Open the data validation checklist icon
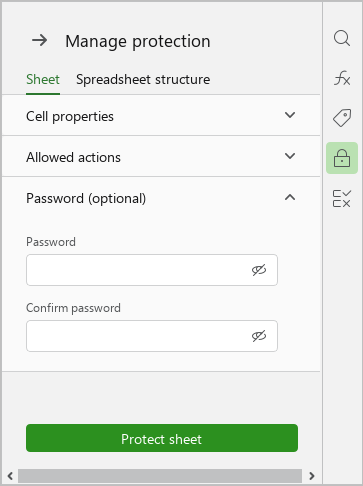 pos(342,198)
